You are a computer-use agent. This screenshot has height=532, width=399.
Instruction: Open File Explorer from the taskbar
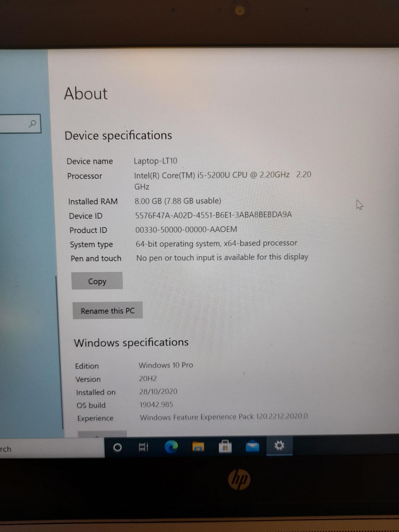[x=198, y=447]
